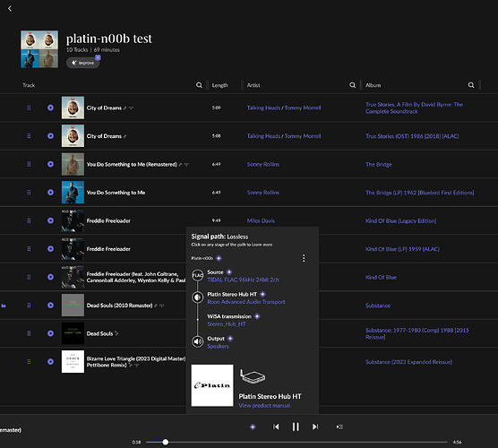
Task: Click Speakers under Output
Action: pos(218,347)
